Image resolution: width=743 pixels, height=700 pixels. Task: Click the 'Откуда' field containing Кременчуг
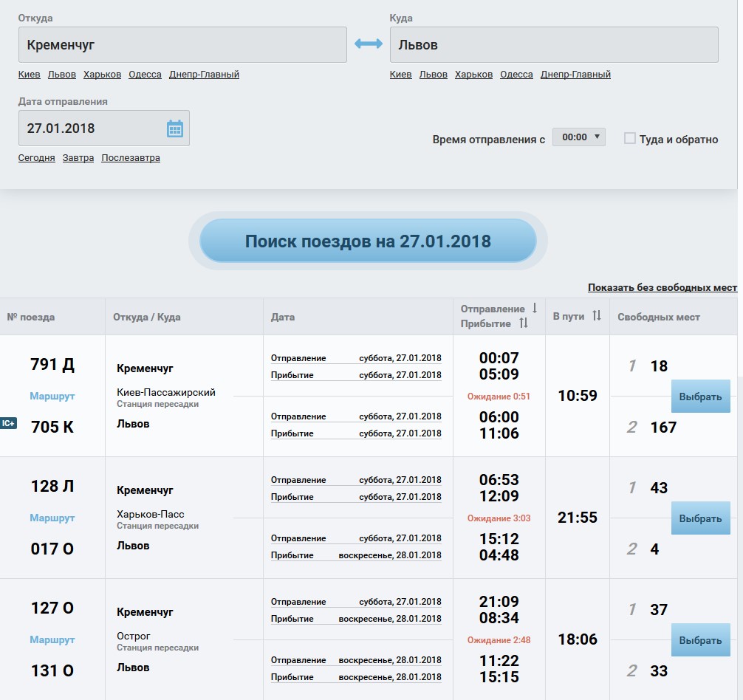(x=182, y=45)
